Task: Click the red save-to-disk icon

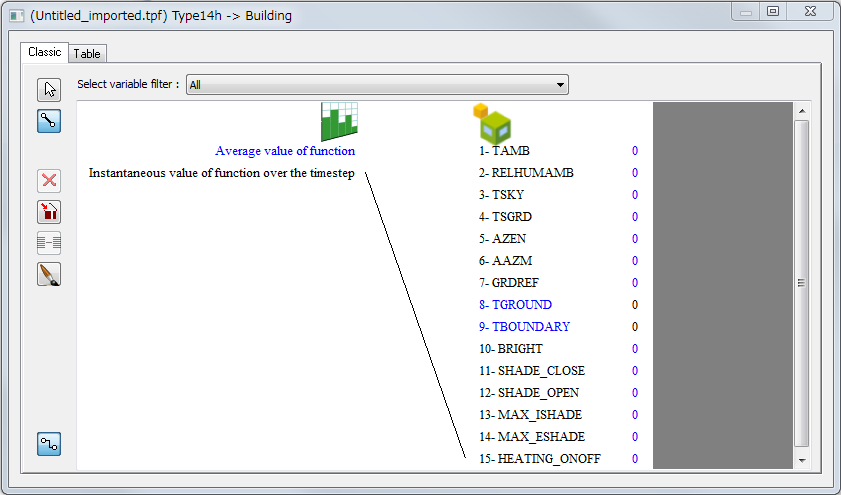Action: point(49,212)
